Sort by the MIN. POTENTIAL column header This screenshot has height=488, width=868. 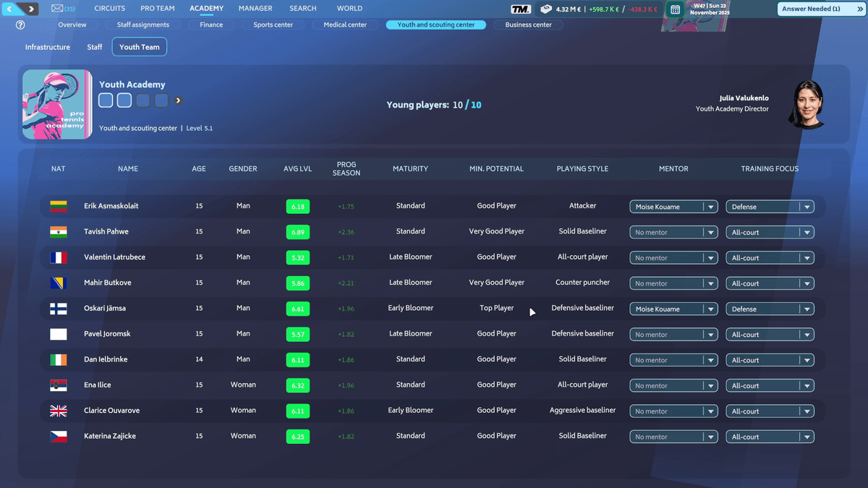tap(496, 168)
